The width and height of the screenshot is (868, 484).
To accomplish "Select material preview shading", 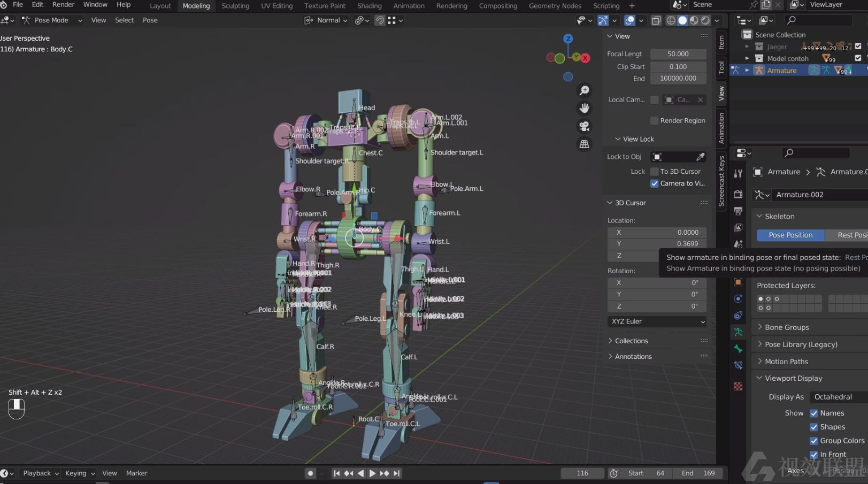I will tap(694, 20).
